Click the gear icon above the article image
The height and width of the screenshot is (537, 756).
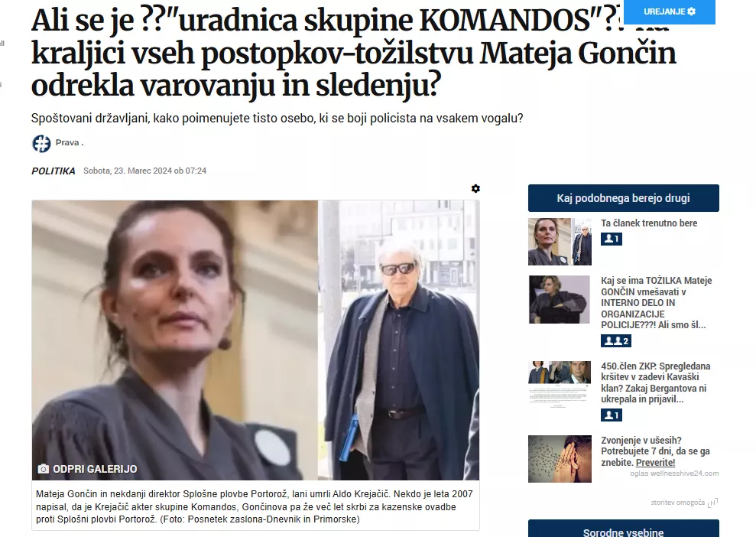point(475,189)
